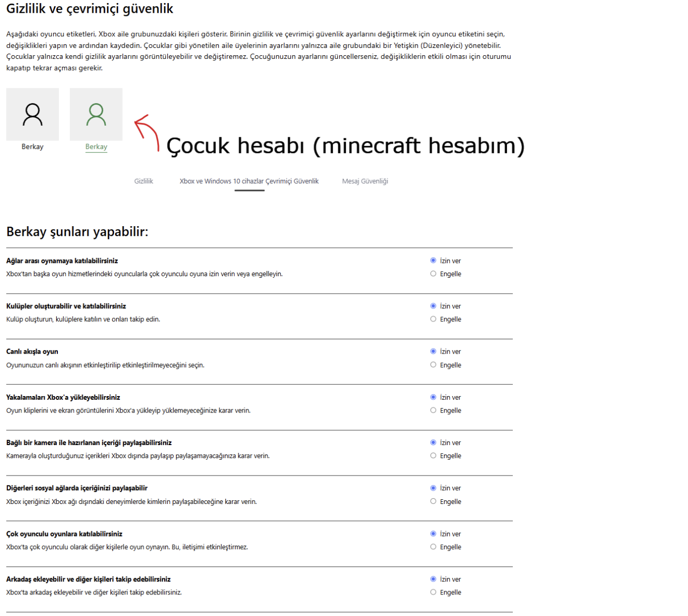Click the intro paragraph starting "Aşağıdaki oyuncu etiketleri"
Screen dimensions: 688x616
tap(259, 51)
